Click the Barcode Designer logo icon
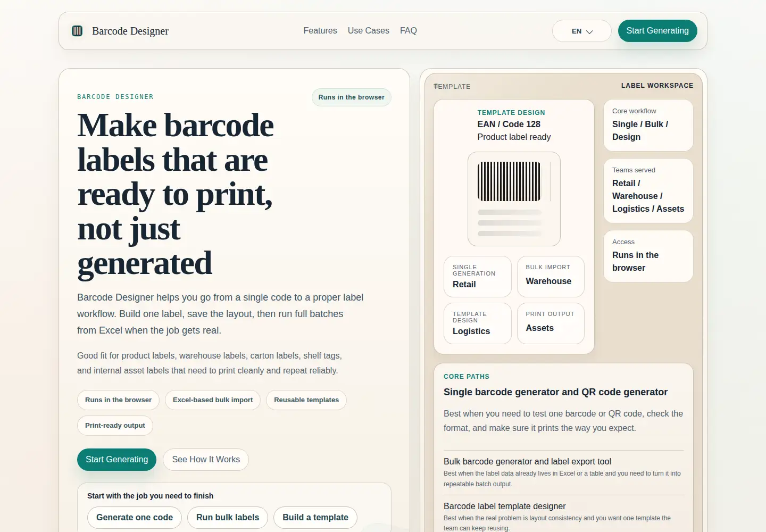766x532 pixels. pos(77,31)
